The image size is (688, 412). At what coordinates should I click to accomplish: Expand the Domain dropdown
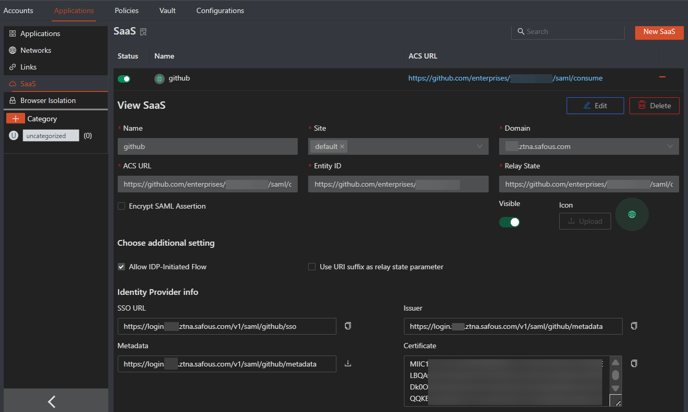[x=670, y=147]
